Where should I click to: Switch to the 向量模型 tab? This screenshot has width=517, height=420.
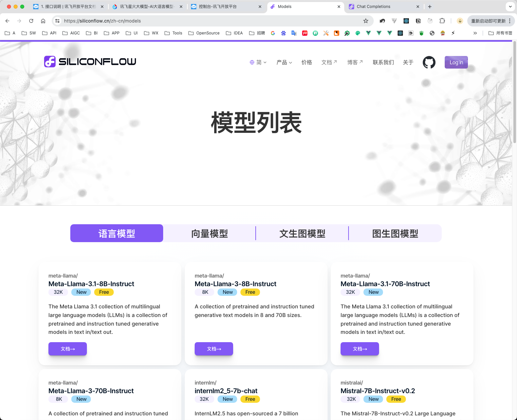click(210, 234)
